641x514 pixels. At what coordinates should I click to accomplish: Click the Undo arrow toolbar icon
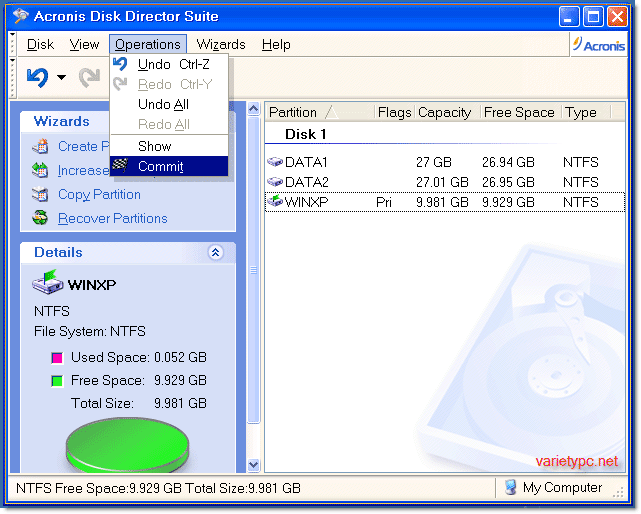37,77
